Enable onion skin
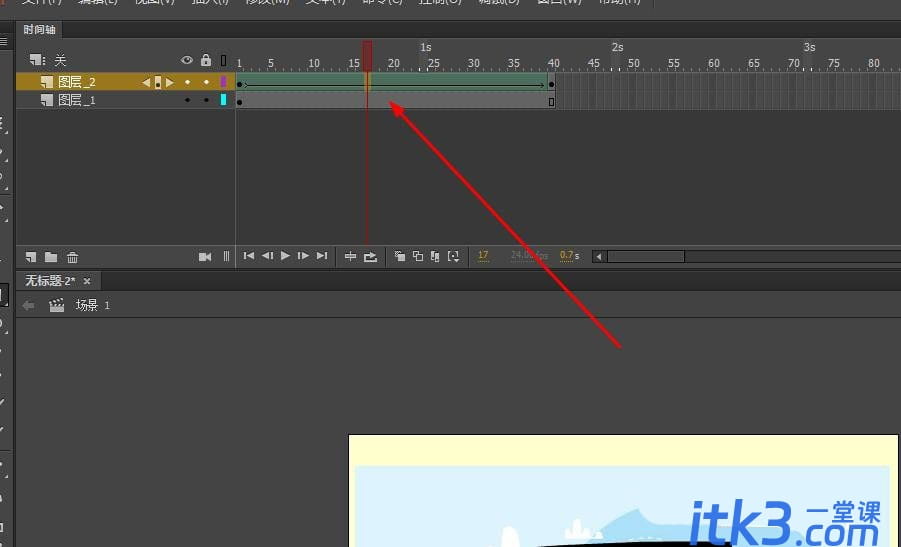This screenshot has height=547, width=901. coord(400,256)
